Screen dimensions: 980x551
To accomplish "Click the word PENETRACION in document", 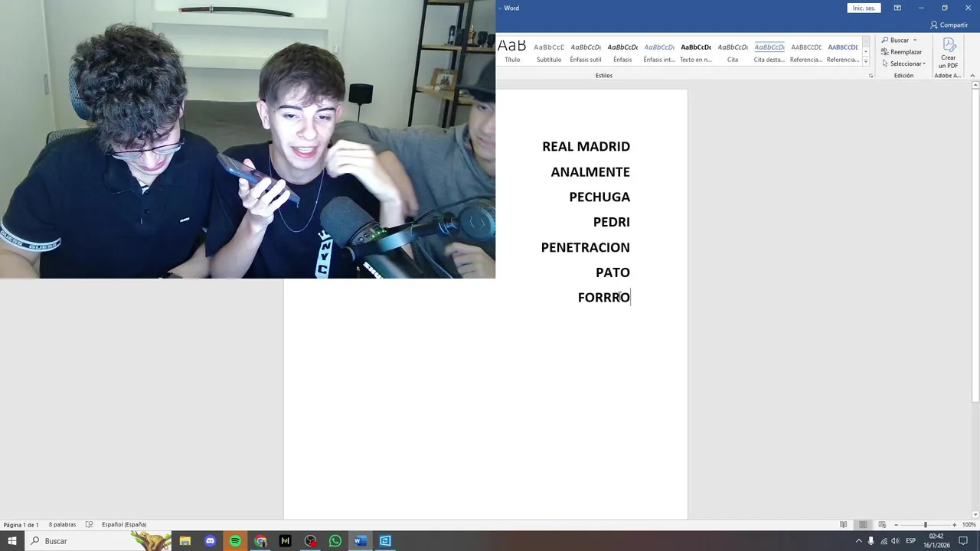I will 586,247.
